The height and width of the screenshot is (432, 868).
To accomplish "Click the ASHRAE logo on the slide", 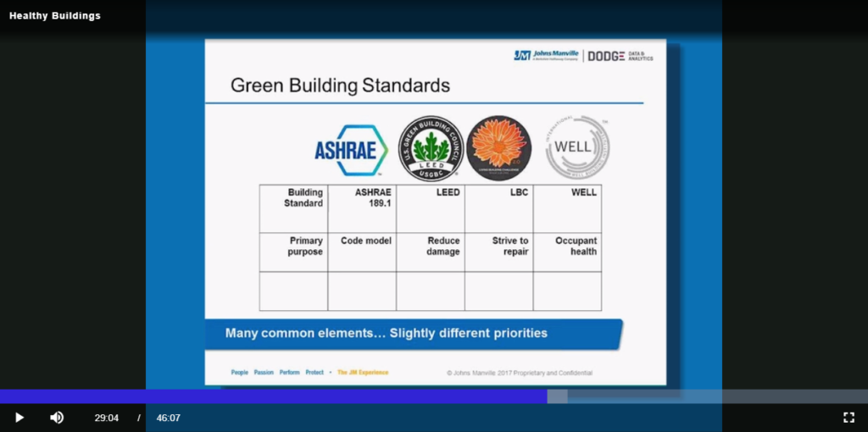I will point(351,150).
